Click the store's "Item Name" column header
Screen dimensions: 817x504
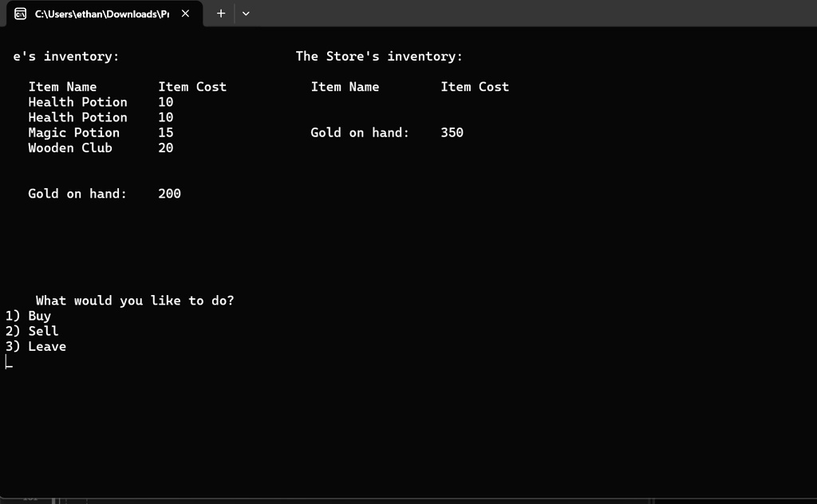tap(345, 86)
